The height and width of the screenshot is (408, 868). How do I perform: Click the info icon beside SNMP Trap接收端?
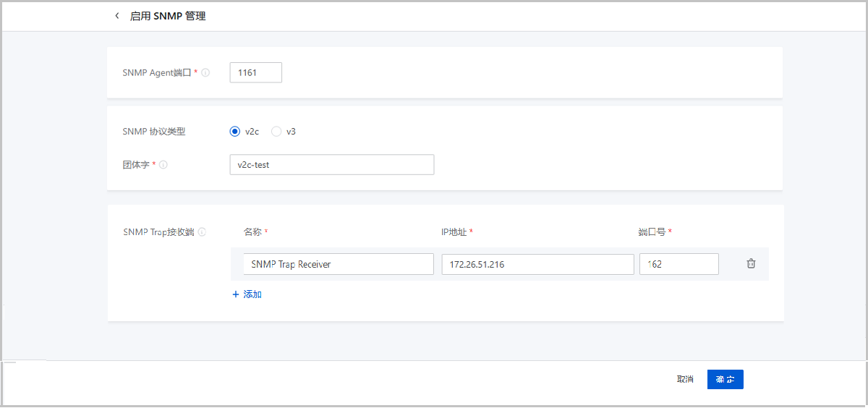[x=202, y=232]
